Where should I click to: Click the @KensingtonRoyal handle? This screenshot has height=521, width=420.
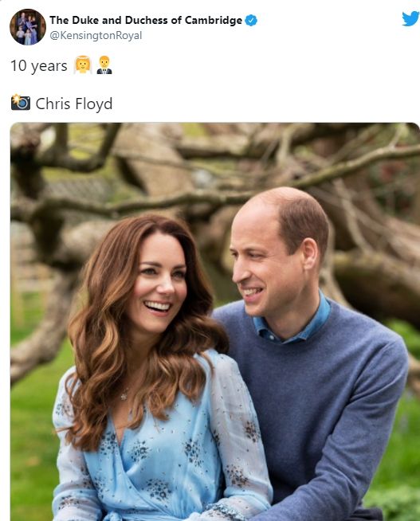coord(96,35)
